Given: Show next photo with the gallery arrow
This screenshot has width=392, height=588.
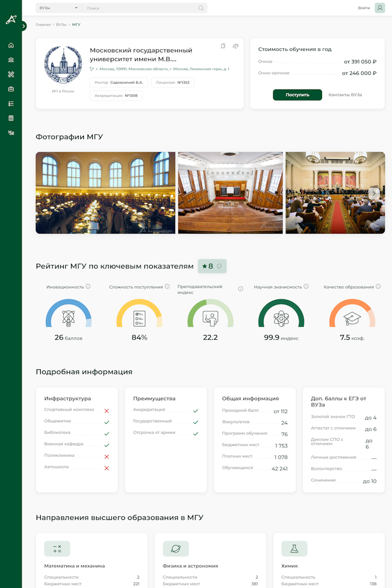Looking at the screenshot, I should pyautogui.click(x=374, y=193).
